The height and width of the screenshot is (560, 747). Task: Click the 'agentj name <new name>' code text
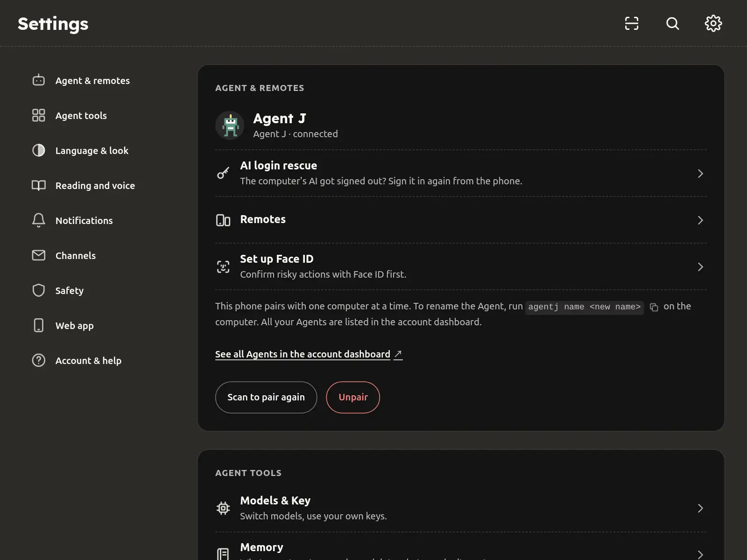(584, 307)
